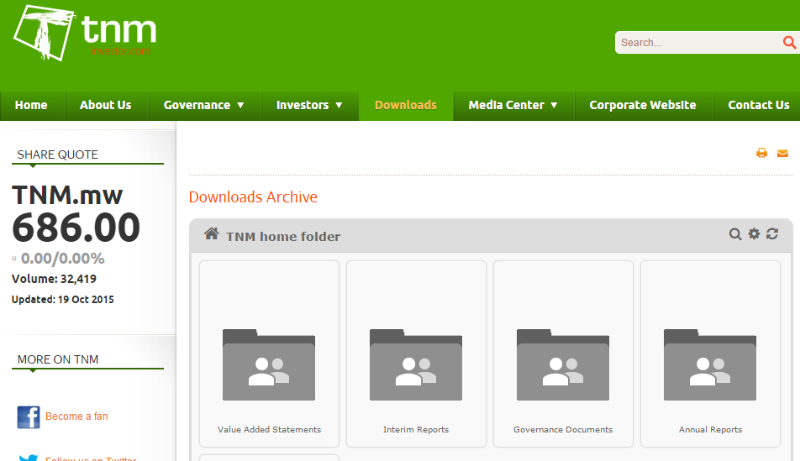This screenshot has width=800, height=461.
Task: Open Corporate Website menu item
Action: click(643, 105)
